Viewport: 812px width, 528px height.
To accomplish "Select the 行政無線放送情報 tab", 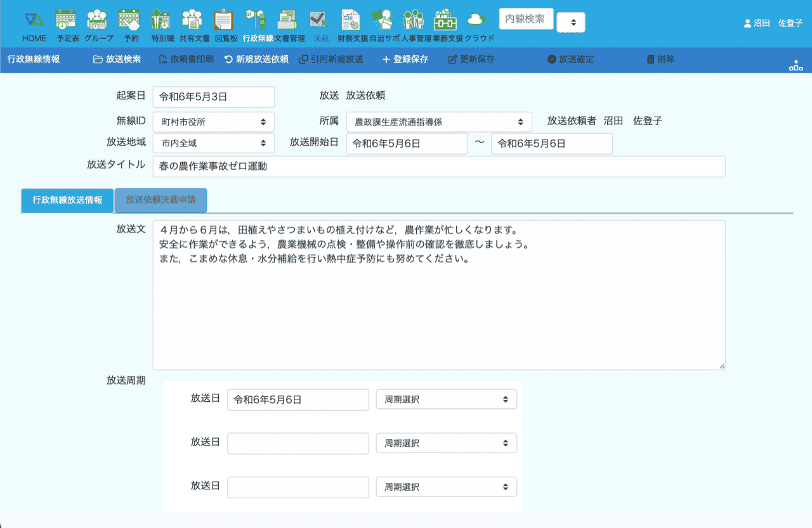I will pyautogui.click(x=67, y=200).
